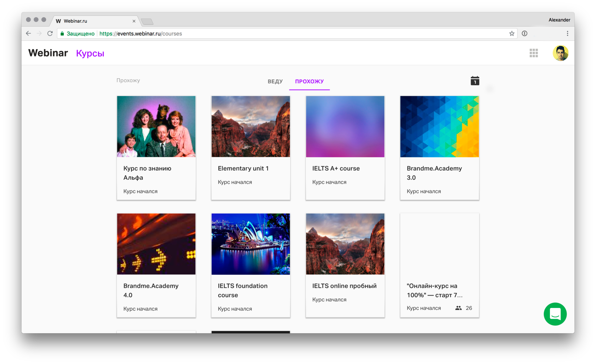The image size is (596, 364).
Task: Reload the page with refresh icon
Action: coord(50,33)
